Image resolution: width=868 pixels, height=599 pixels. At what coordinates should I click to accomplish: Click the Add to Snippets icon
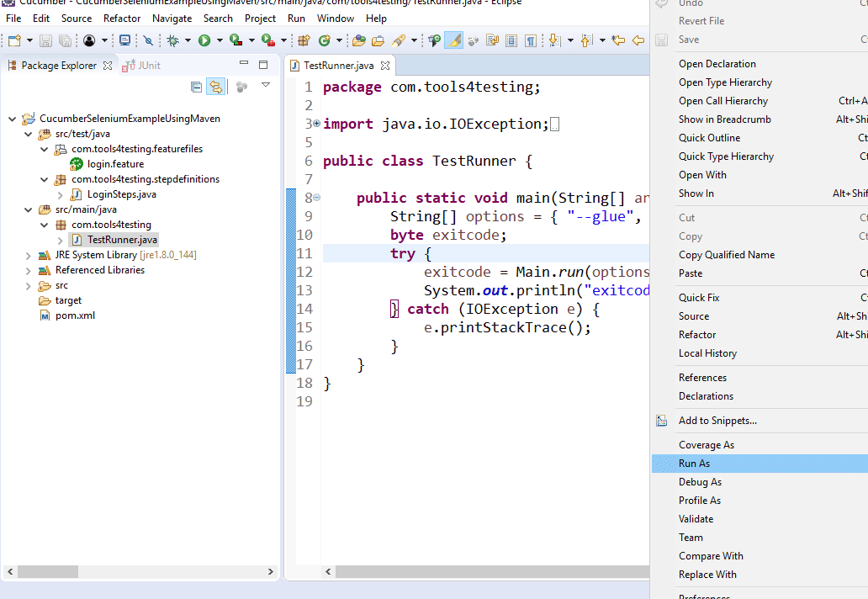point(662,421)
